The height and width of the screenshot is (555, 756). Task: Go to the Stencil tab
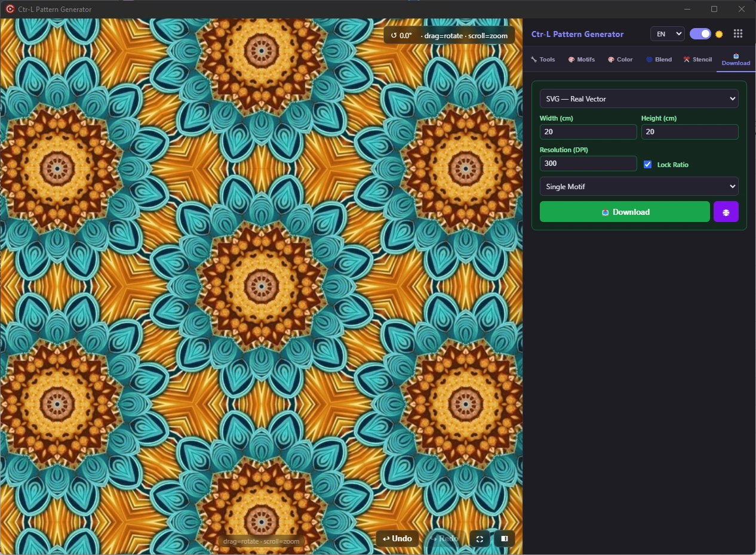click(697, 59)
